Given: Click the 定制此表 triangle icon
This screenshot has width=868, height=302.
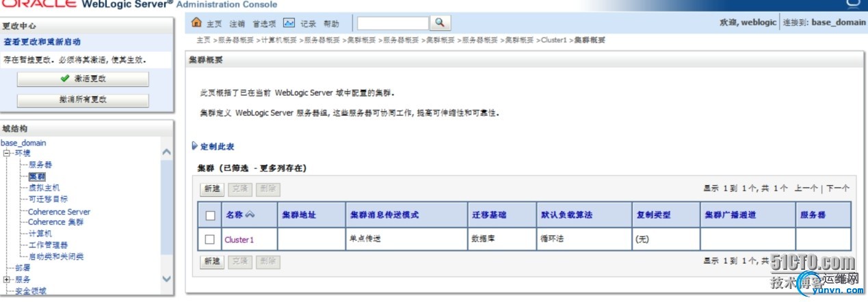Looking at the screenshot, I should (x=195, y=146).
